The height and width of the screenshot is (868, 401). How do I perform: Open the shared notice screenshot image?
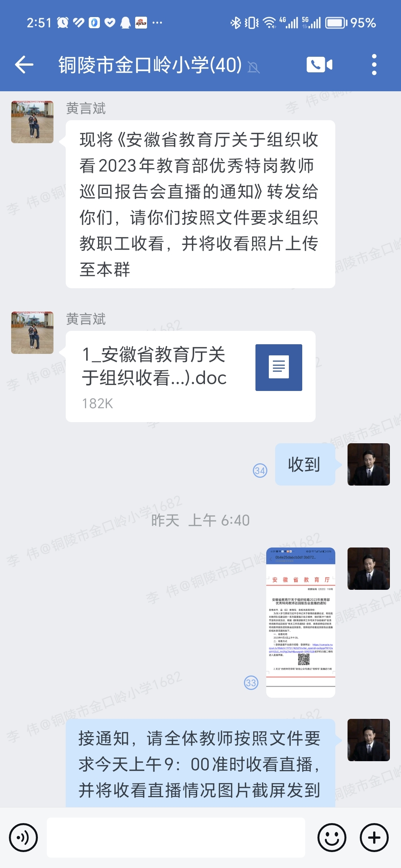coord(301,622)
